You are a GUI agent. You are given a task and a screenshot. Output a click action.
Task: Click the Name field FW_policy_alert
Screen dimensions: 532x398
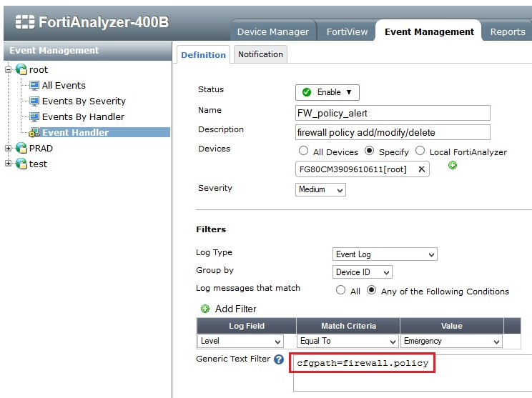393,113
